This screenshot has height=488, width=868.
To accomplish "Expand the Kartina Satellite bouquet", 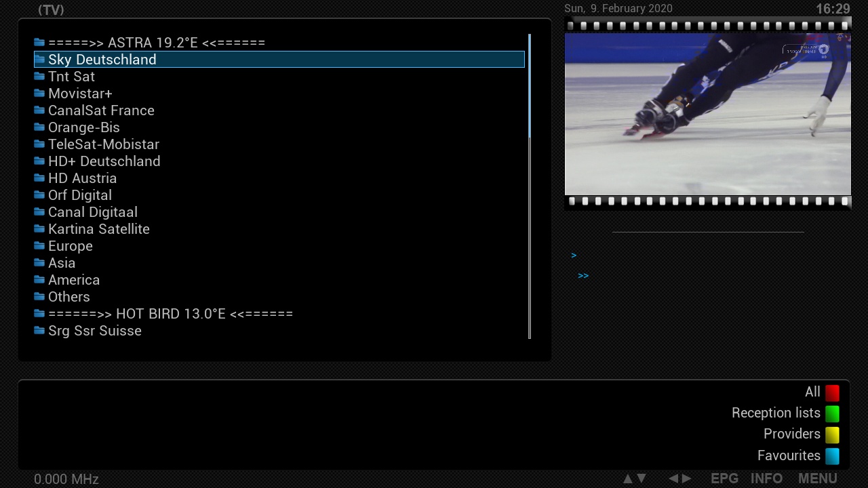I will (x=98, y=229).
